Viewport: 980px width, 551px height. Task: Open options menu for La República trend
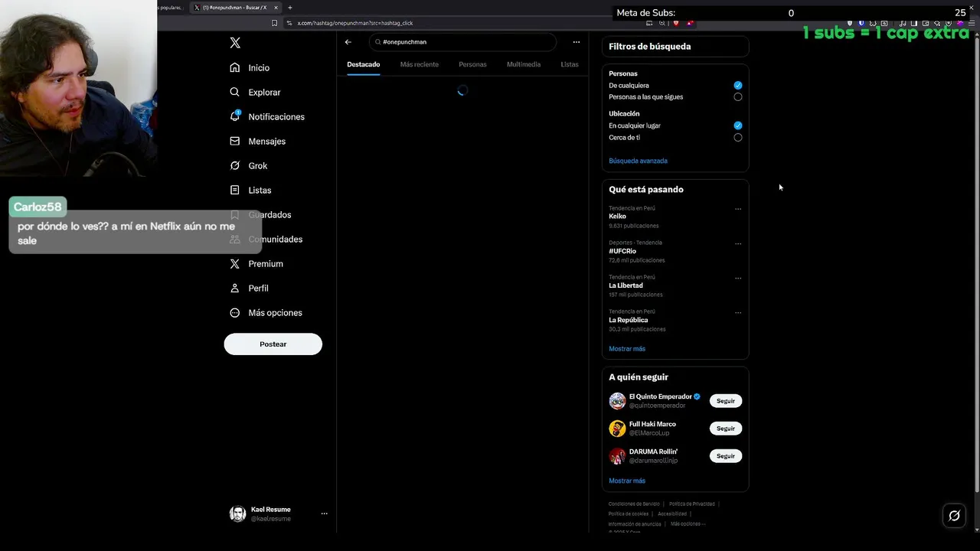coord(738,313)
